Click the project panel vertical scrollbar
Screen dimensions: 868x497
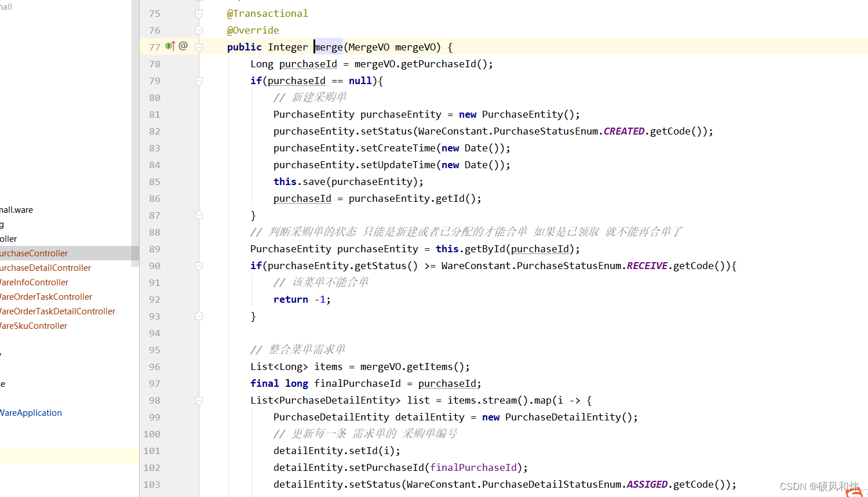coord(136,133)
